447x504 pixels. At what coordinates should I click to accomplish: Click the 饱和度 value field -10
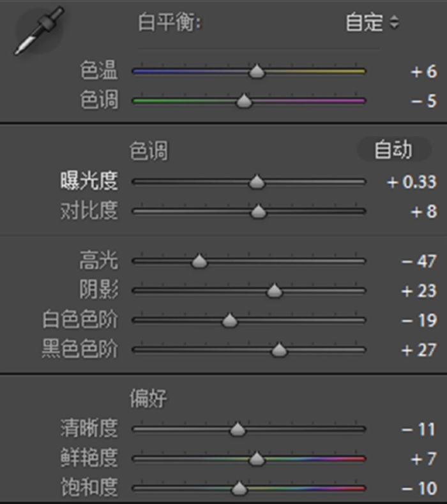pos(419,489)
